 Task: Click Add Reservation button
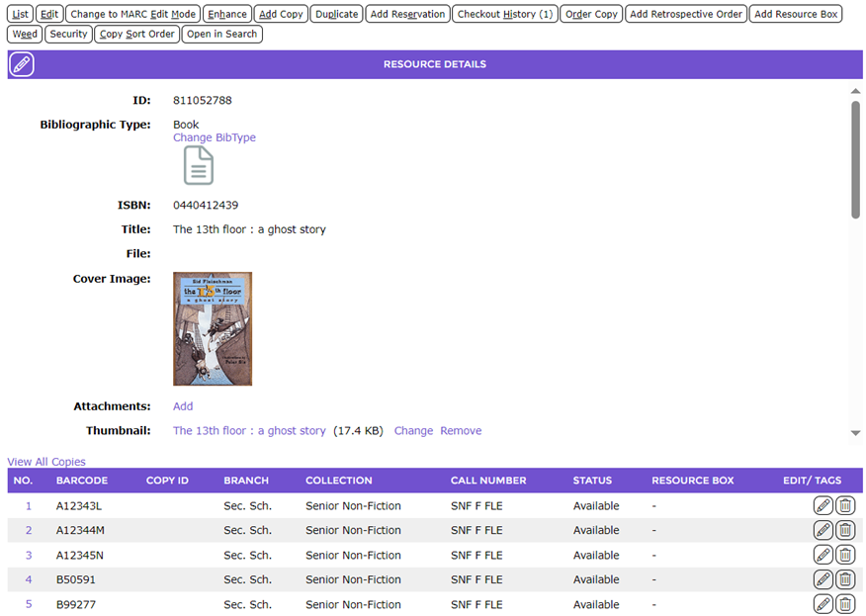tap(407, 14)
